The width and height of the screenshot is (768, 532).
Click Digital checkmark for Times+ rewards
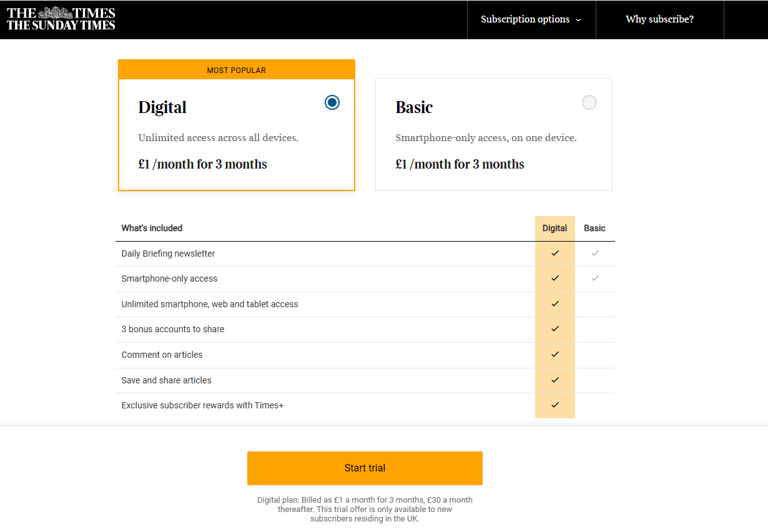(x=555, y=405)
